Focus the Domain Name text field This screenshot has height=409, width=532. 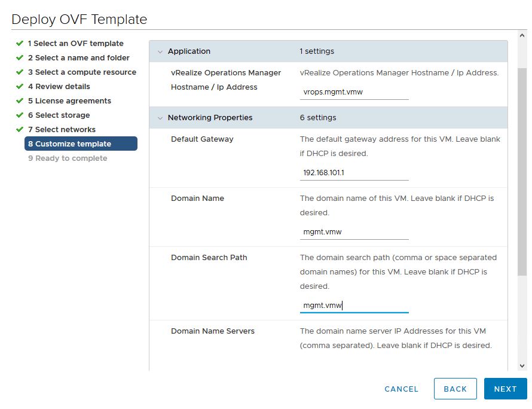354,232
